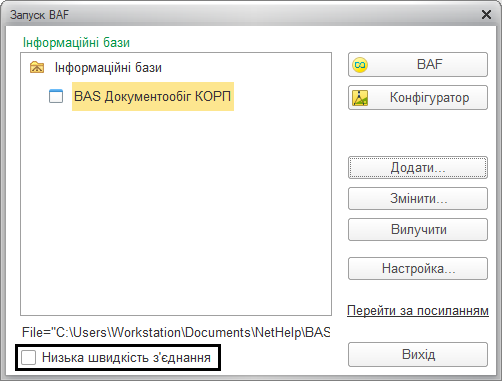This screenshot has height=381, width=502.
Task: Edit the selected base via Змінити...
Action: click(418, 199)
